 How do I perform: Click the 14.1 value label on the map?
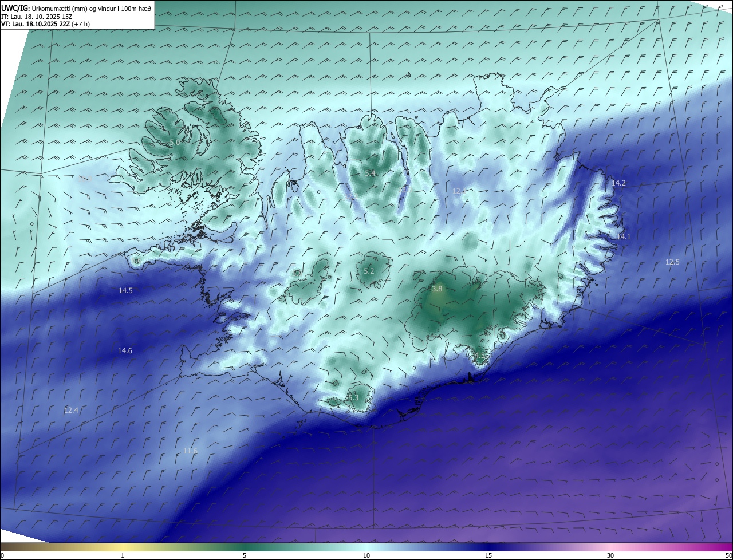[624, 236]
